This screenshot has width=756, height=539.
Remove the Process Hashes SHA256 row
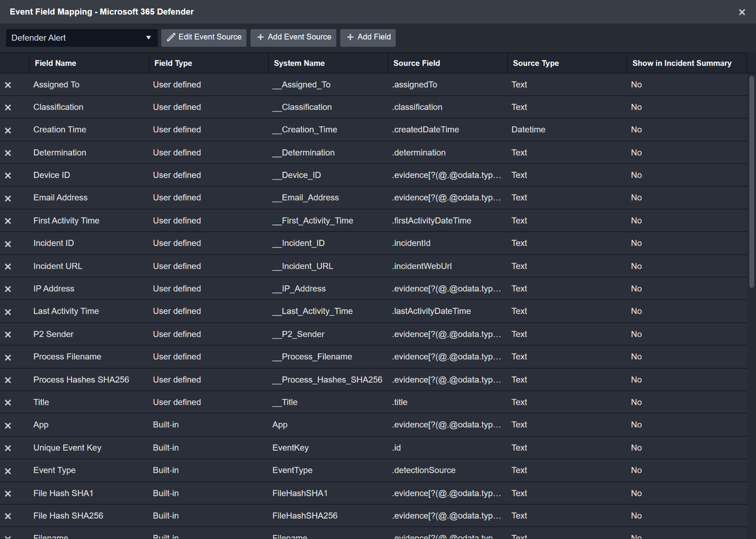tap(8, 380)
